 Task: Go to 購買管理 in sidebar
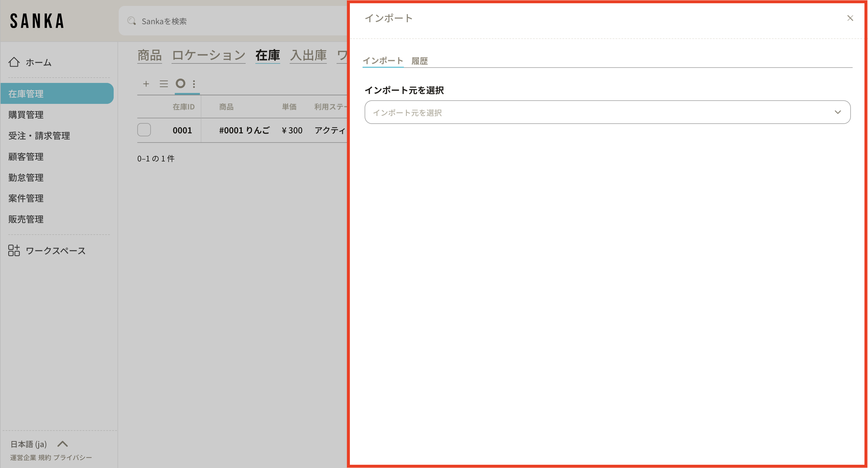click(26, 115)
